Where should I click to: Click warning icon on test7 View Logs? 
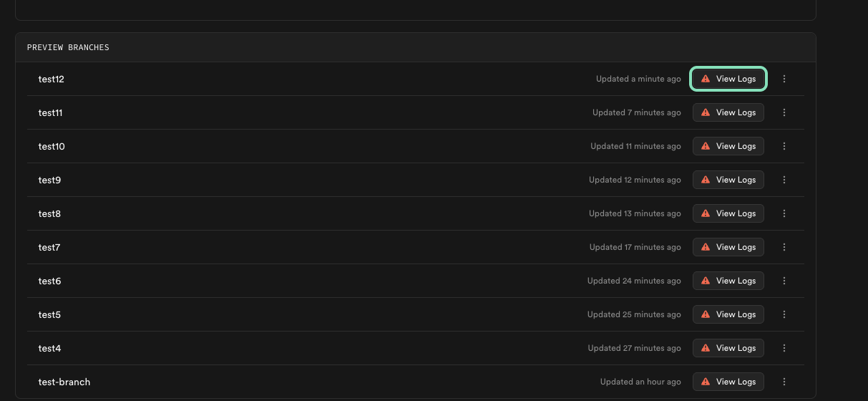[706, 247]
